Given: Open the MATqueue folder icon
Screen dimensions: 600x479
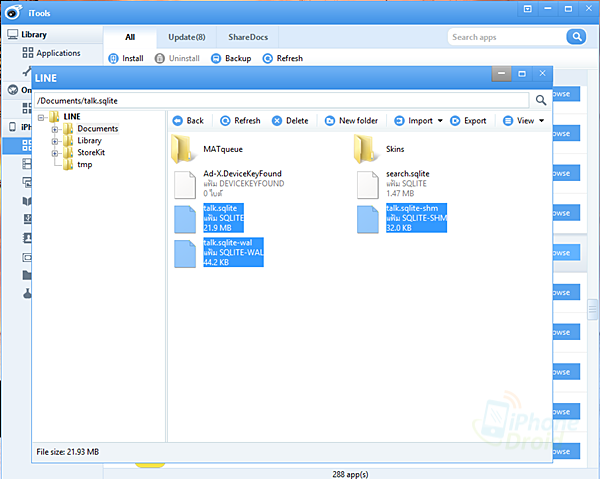Looking at the screenshot, I should pos(183,149).
